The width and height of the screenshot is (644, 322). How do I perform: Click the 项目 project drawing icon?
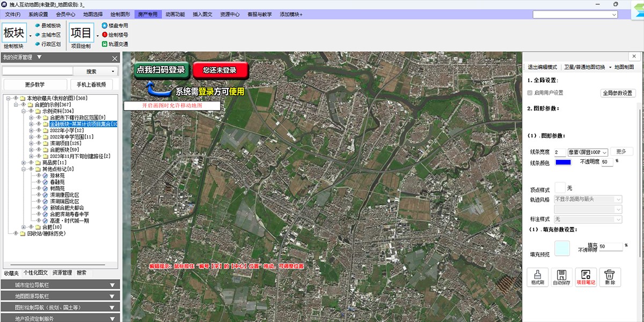[81, 33]
